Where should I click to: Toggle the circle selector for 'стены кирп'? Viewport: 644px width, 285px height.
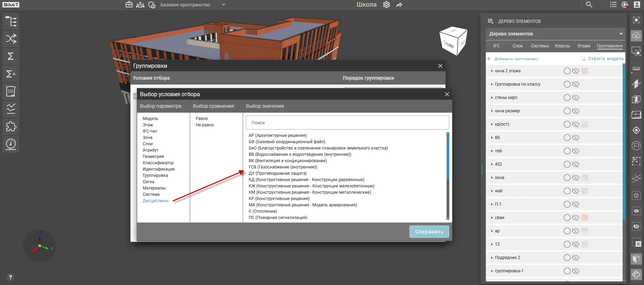(x=567, y=98)
